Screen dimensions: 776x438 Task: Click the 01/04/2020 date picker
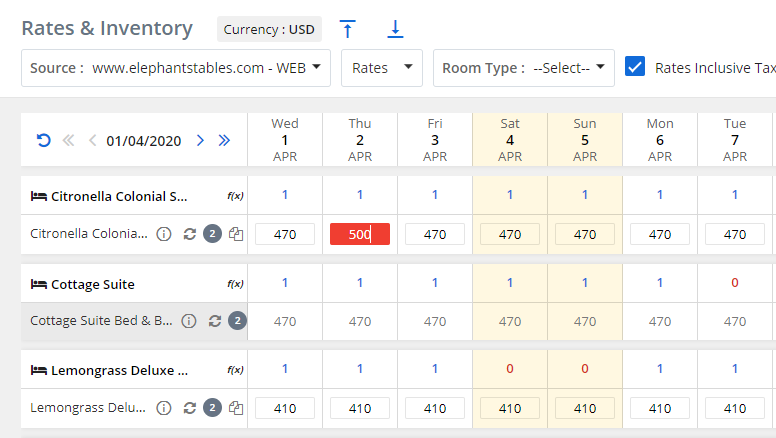point(144,140)
